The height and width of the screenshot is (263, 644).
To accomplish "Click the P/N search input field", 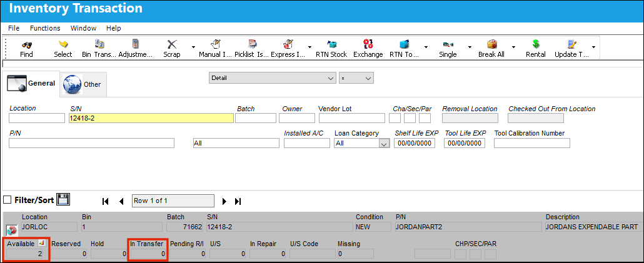I will pyautogui.click(x=91, y=143).
